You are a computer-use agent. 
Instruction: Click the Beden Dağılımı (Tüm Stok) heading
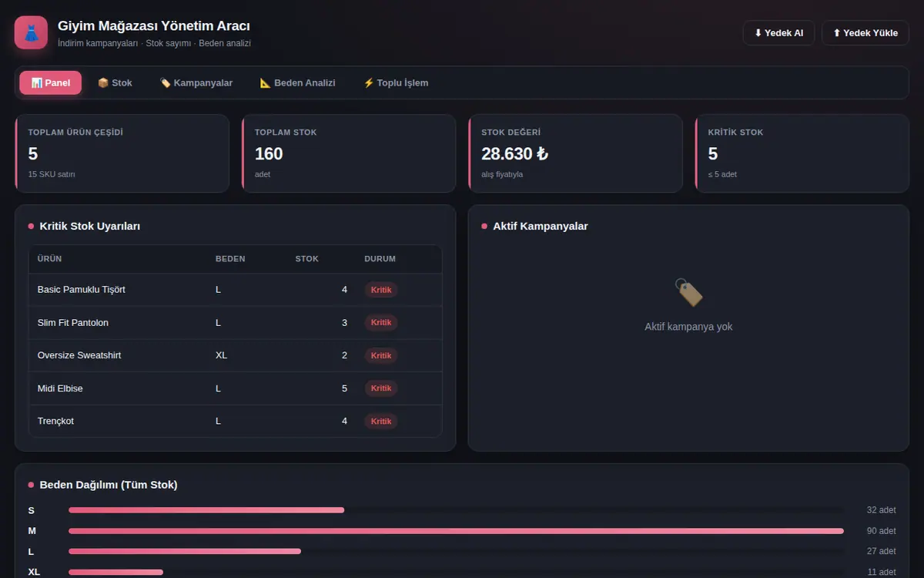click(109, 485)
